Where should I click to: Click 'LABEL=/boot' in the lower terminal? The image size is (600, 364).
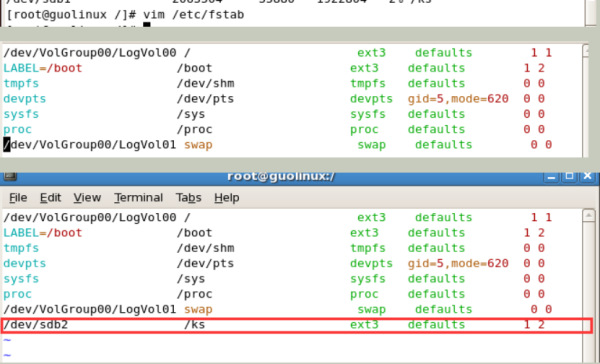coord(42,233)
